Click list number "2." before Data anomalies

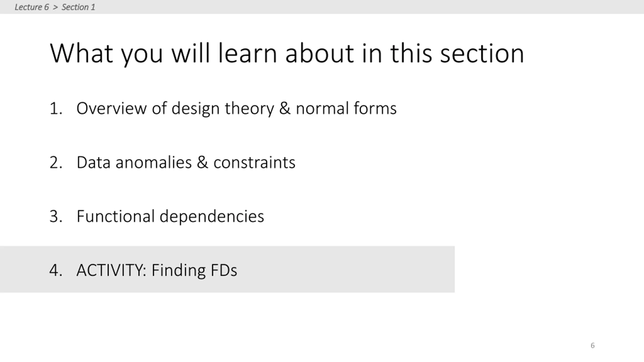click(56, 163)
